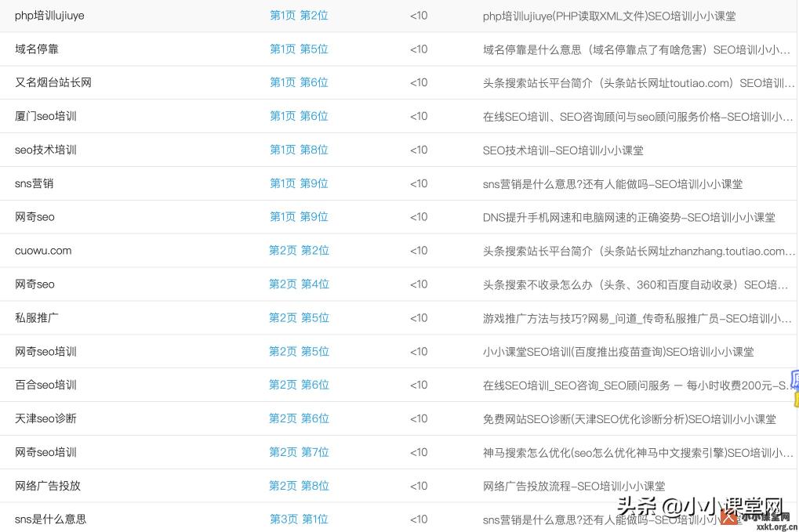The image size is (799, 532).
Task: Click the <10 value in sns是什么意思 row
Action: click(419, 519)
